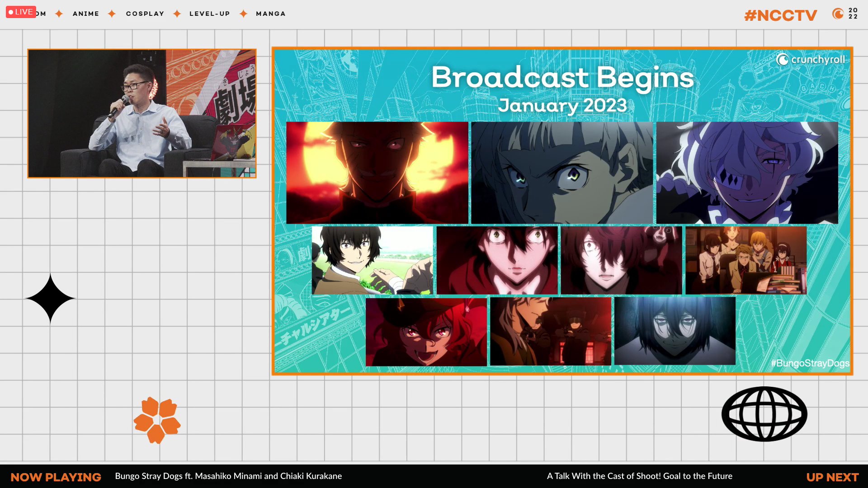Click the Bungo Stray Dogs now playing title
868x488 pixels.
[x=228, y=476]
